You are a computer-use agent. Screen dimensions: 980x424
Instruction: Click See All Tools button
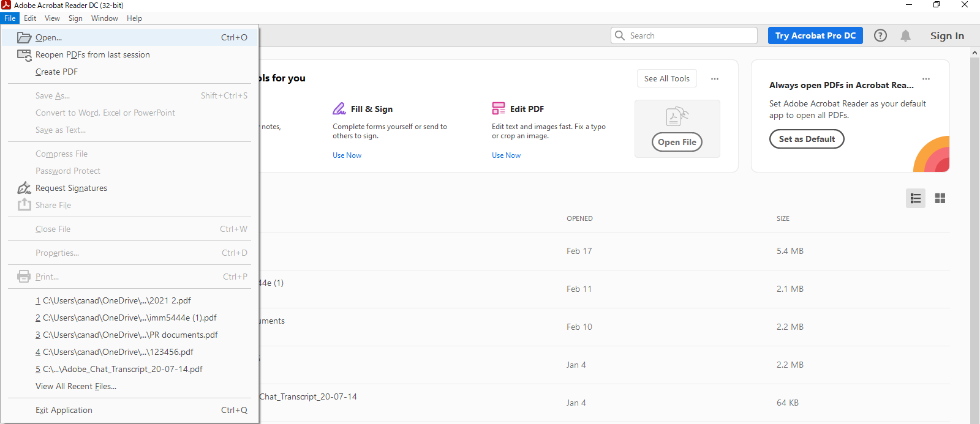click(x=667, y=78)
